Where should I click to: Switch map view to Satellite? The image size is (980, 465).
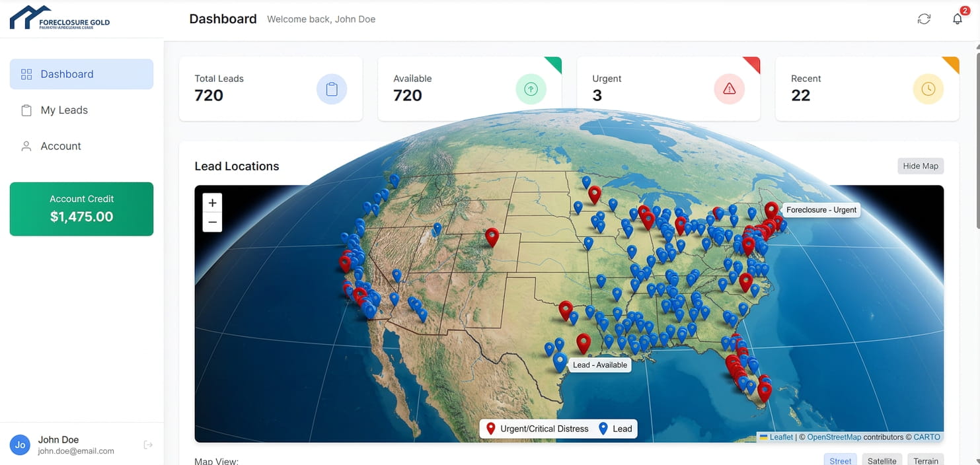click(882, 460)
